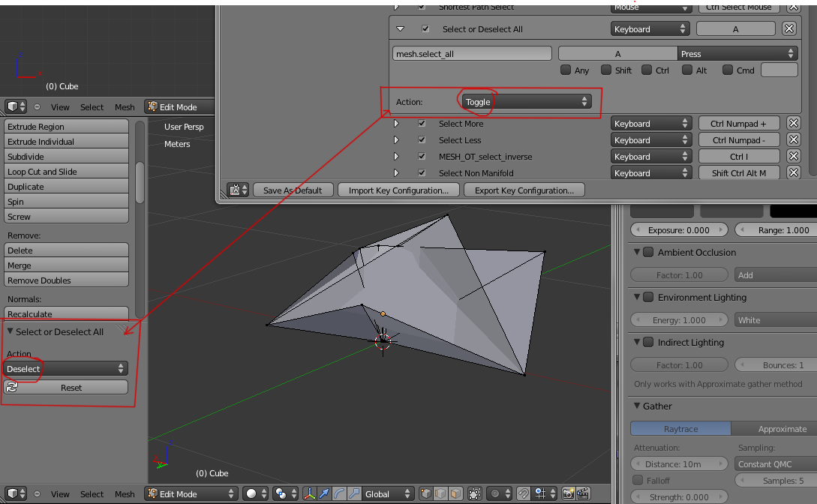Open Press event type dropdown
The image size is (817, 504).
[x=737, y=54]
